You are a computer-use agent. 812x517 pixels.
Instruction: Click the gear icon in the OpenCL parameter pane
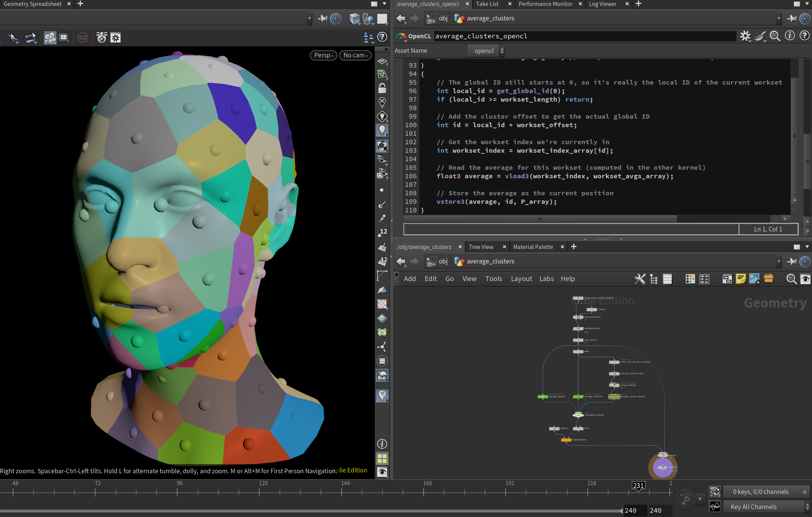tap(745, 36)
